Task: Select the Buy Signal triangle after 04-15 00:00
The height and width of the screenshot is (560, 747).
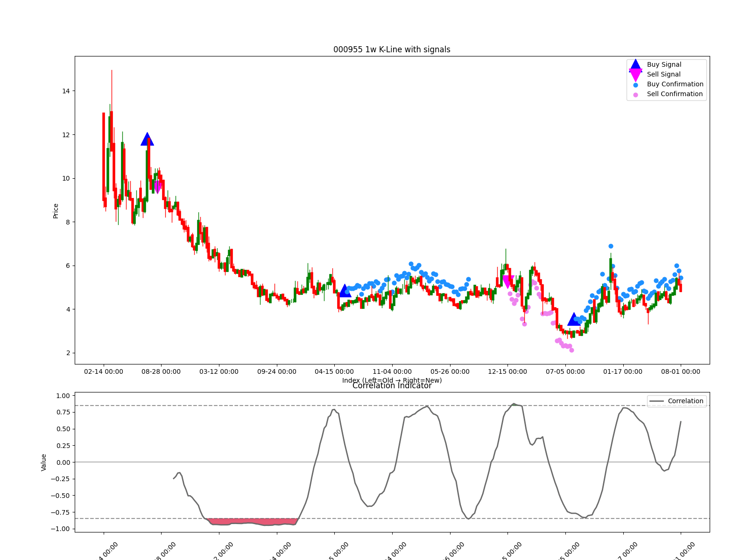Action: (345, 290)
